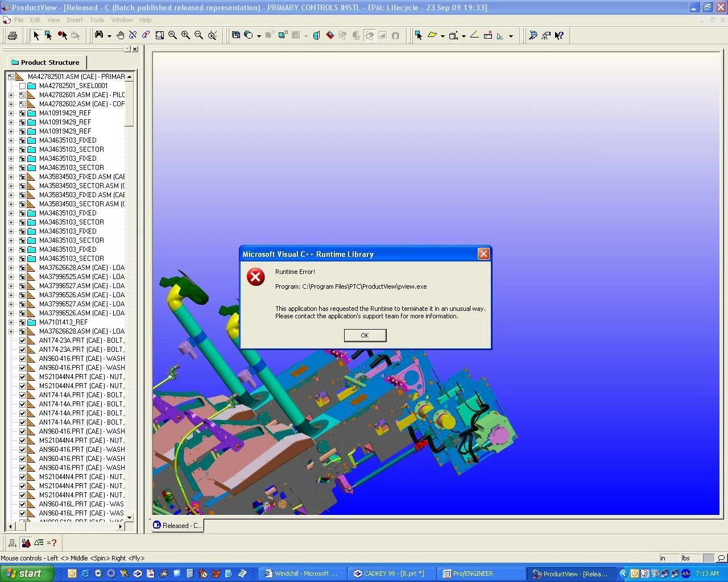Screen dimensions: 728x582
Task: Open dropdown arrow beside binoculars Find icon
Action: click(109, 36)
